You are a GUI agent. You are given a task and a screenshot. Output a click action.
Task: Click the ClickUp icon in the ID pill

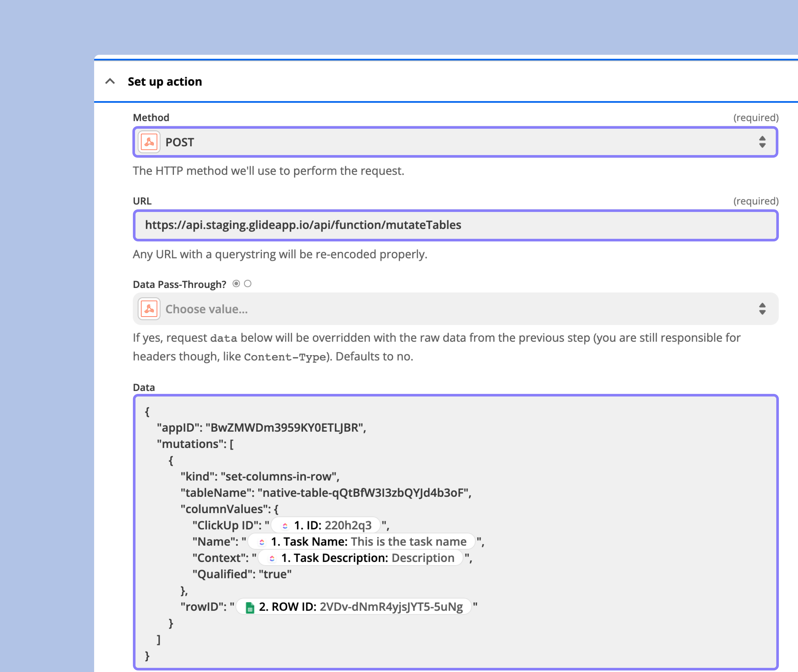coord(285,526)
